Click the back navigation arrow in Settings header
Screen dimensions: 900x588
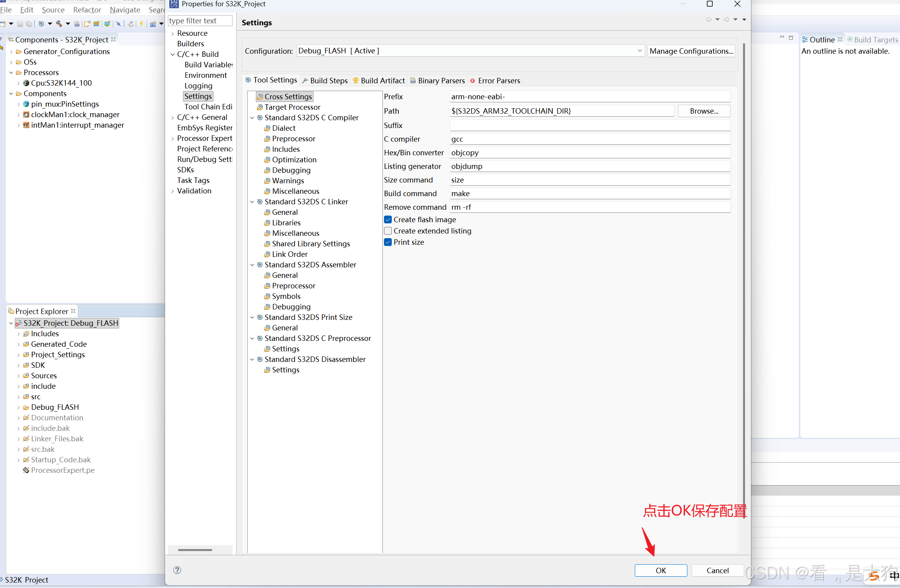click(x=708, y=19)
